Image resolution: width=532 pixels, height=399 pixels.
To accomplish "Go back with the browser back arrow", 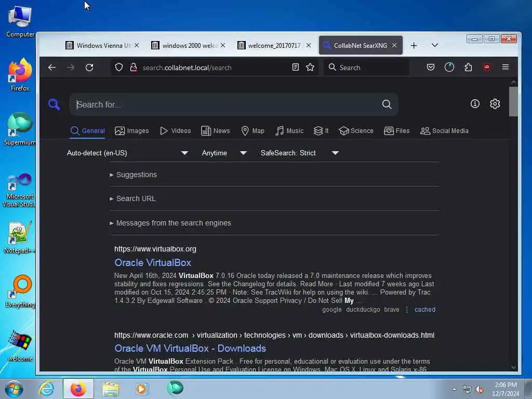I will point(51,68).
